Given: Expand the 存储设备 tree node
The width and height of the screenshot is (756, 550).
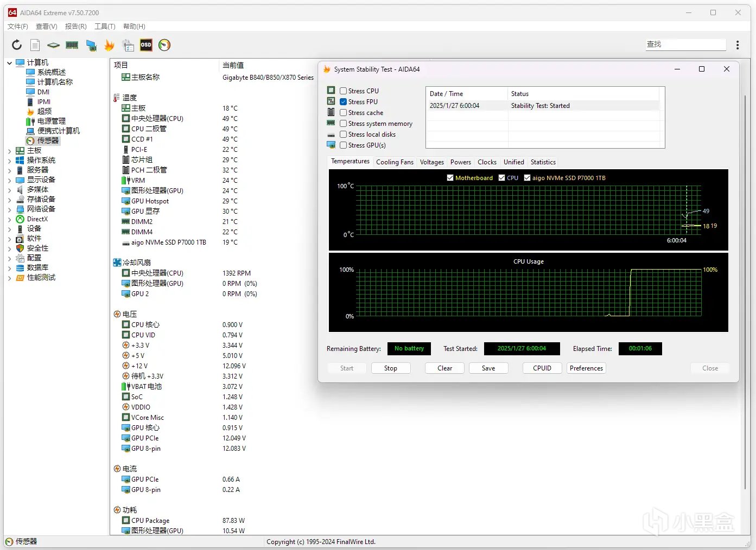Looking at the screenshot, I should [x=9, y=200].
